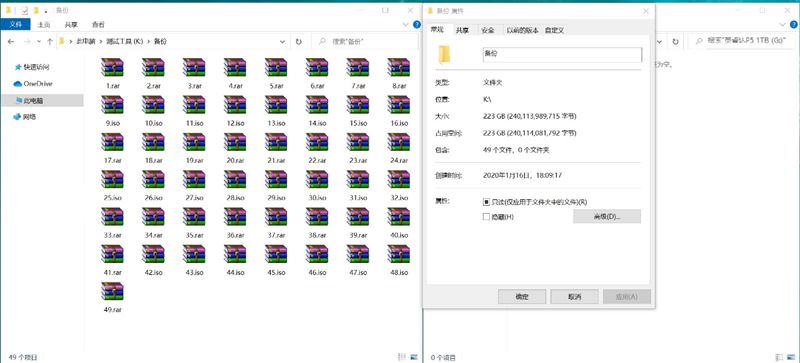The height and width of the screenshot is (363, 800).
Task: Click 此电脑 breadcrumb in address bar
Action: (x=87, y=41)
